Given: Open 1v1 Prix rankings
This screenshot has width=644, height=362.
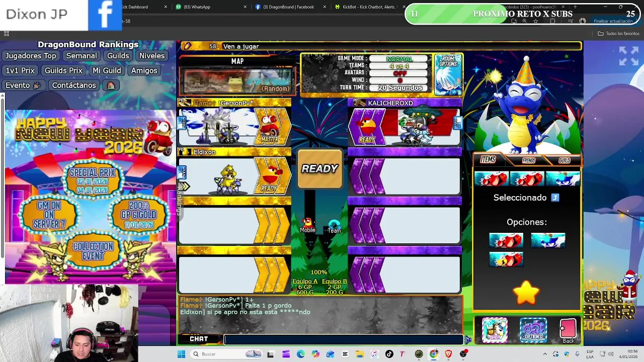Looking at the screenshot, I should (20, 70).
